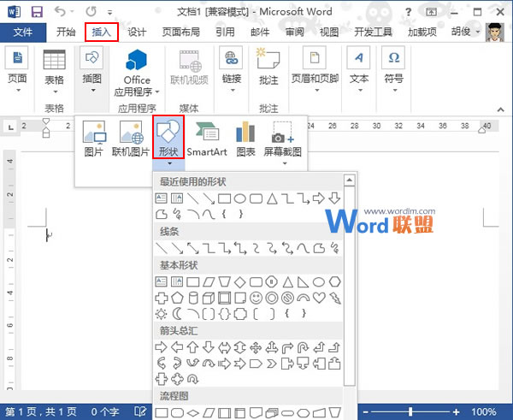
Task: Select the U-turn arrow in 箭头总汇
Action: tap(303, 347)
